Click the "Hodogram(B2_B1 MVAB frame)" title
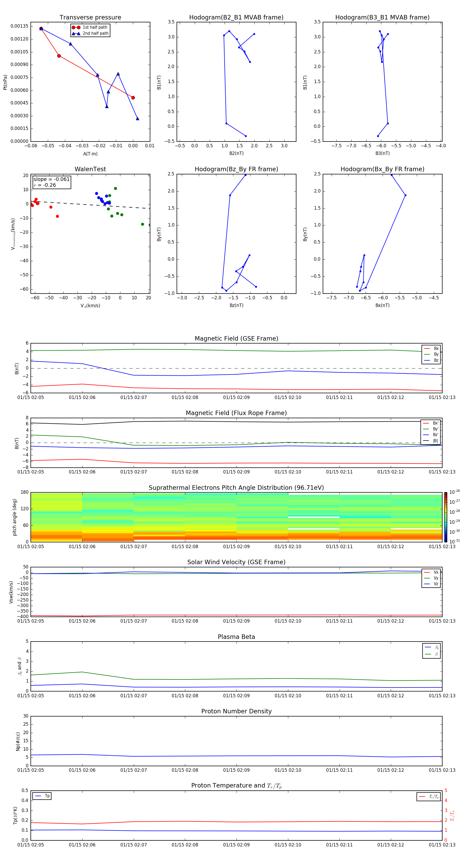473x868 pixels. 236,17
